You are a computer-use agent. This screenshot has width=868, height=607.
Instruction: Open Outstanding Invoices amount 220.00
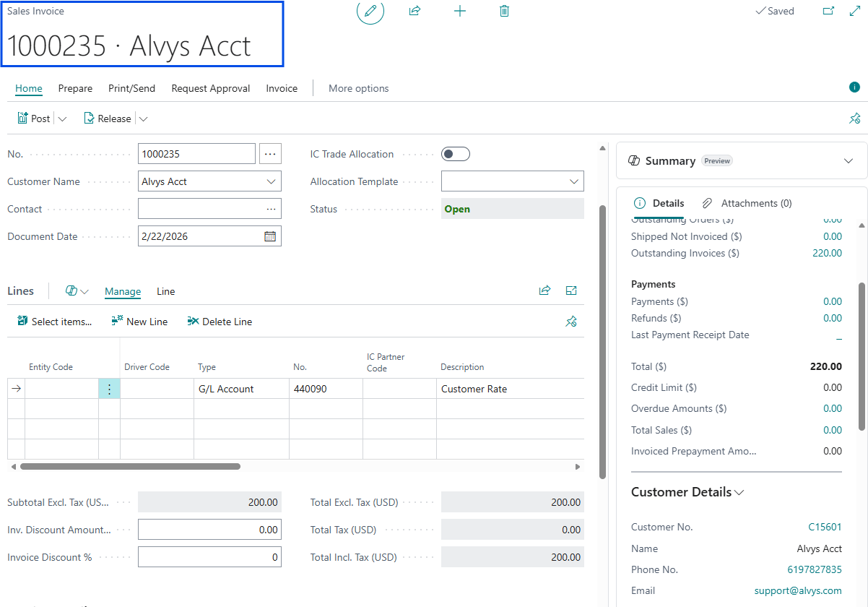(827, 253)
